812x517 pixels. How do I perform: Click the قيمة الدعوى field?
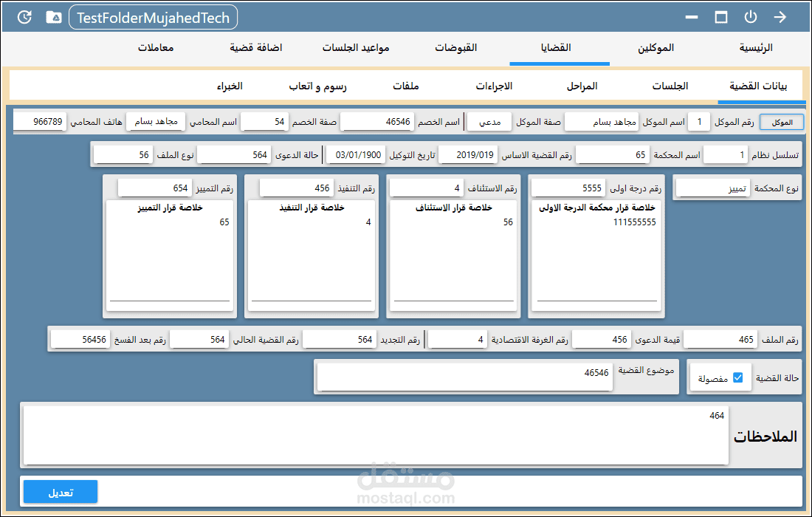click(601, 339)
